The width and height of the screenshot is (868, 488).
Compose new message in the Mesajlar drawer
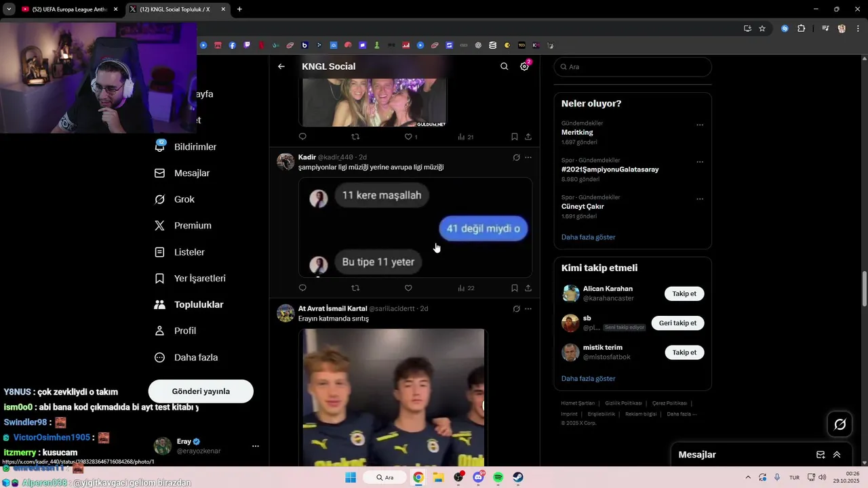[x=821, y=455]
